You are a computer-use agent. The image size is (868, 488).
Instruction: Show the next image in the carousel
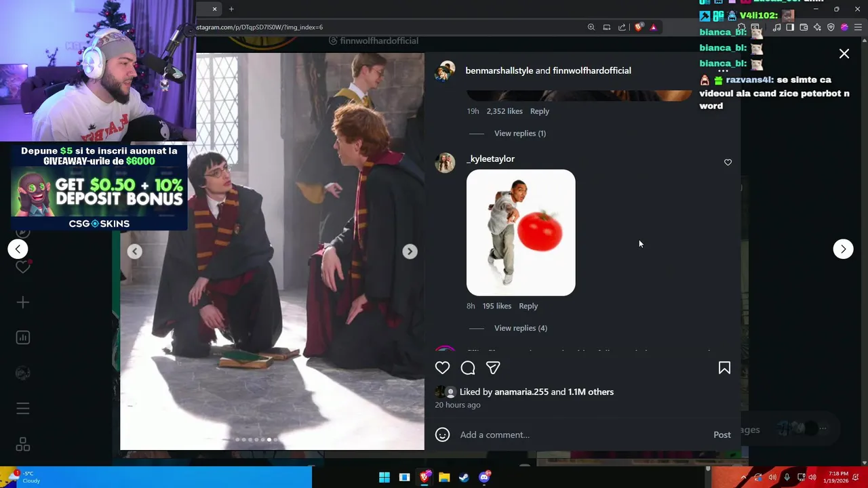(x=410, y=251)
